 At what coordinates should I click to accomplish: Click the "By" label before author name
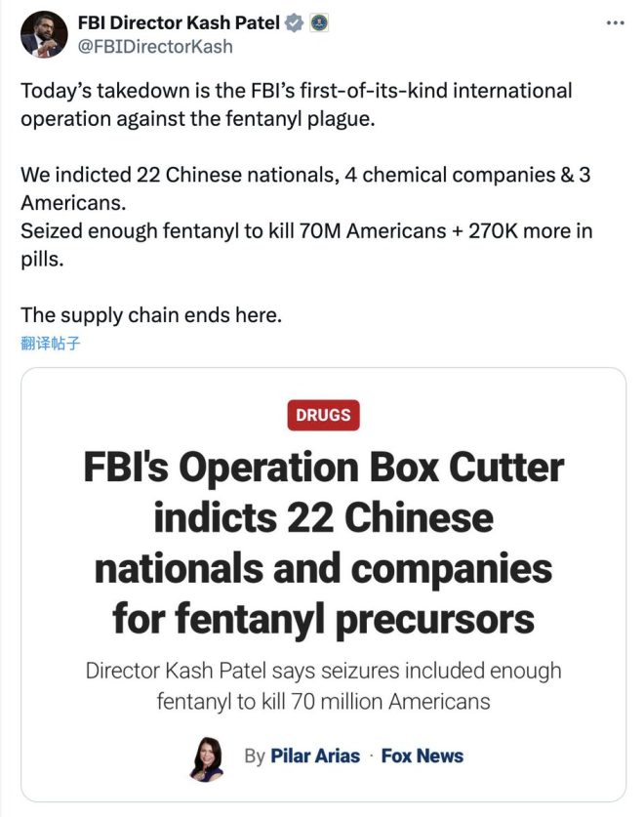point(255,756)
